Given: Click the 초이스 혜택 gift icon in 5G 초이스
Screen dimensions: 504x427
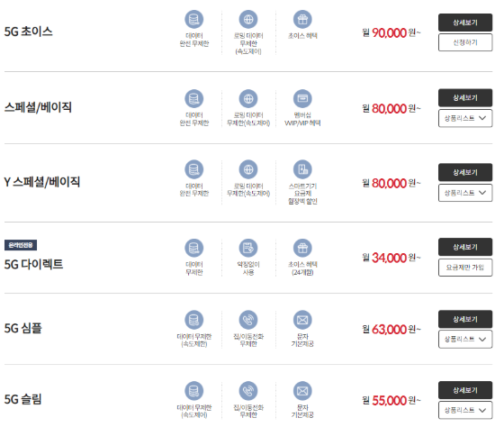Looking at the screenshot, I should (x=302, y=19).
